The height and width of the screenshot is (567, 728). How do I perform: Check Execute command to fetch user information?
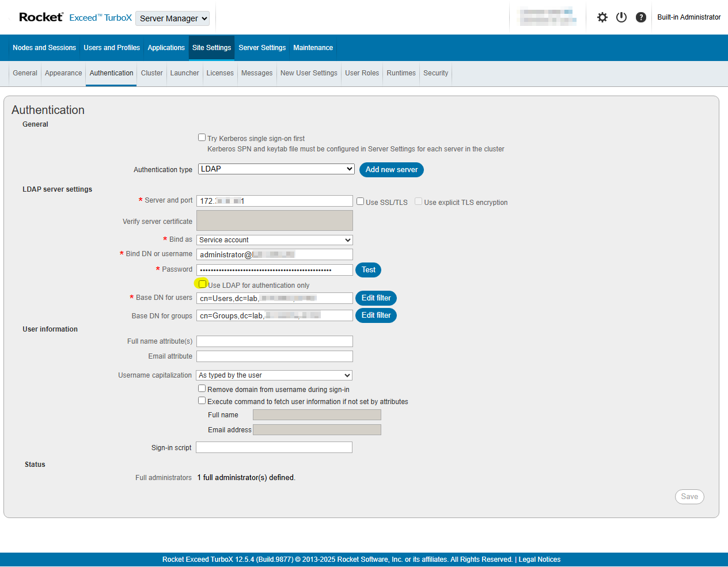(x=202, y=401)
